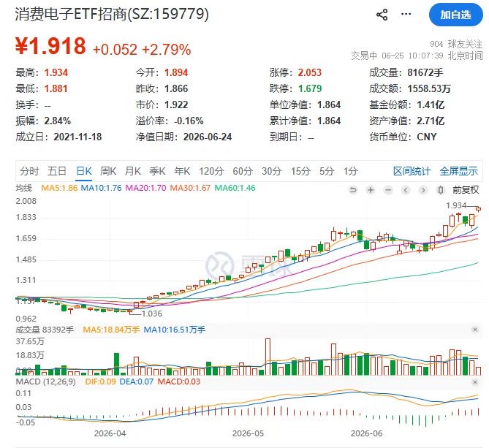Click the 最低 value 1.881
The width and height of the screenshot is (489, 448).
(56, 89)
